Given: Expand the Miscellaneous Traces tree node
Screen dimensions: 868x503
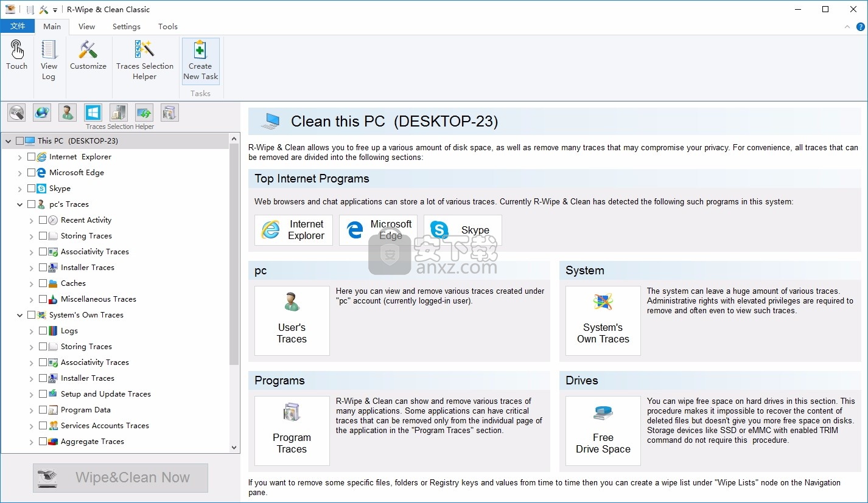Looking at the screenshot, I should point(32,299).
